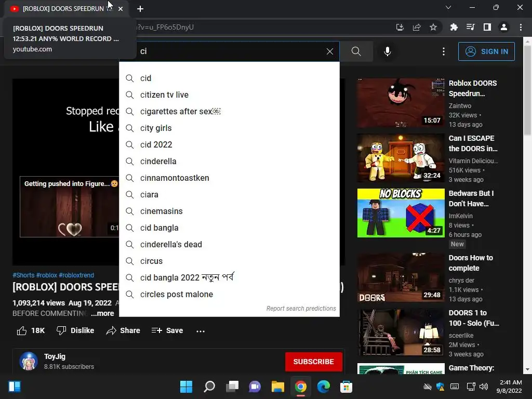Pick suggestion "circus"
532x399 pixels.
pos(229,261)
